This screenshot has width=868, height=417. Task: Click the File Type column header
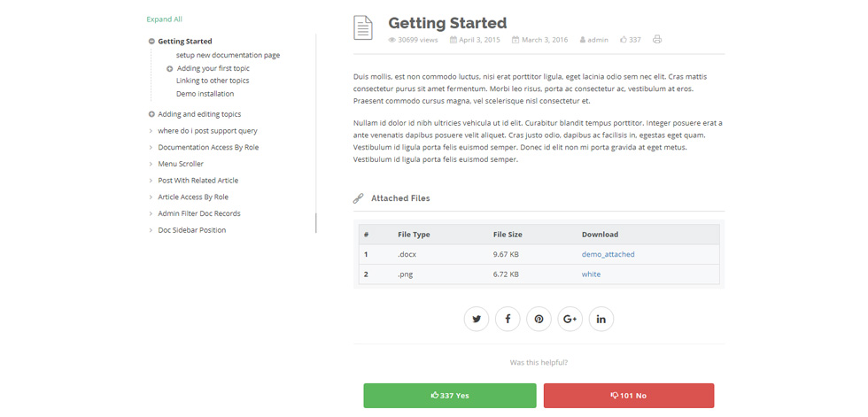click(414, 235)
